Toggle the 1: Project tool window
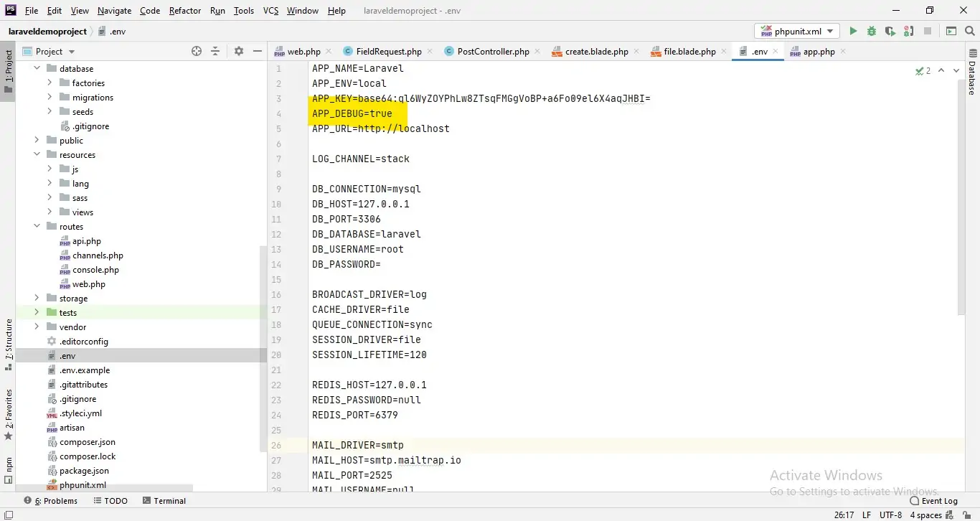980x521 pixels. pos(8,72)
